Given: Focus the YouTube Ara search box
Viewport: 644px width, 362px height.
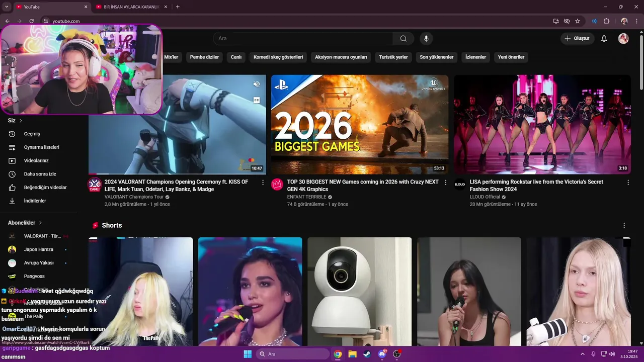Looking at the screenshot, I should [303, 39].
